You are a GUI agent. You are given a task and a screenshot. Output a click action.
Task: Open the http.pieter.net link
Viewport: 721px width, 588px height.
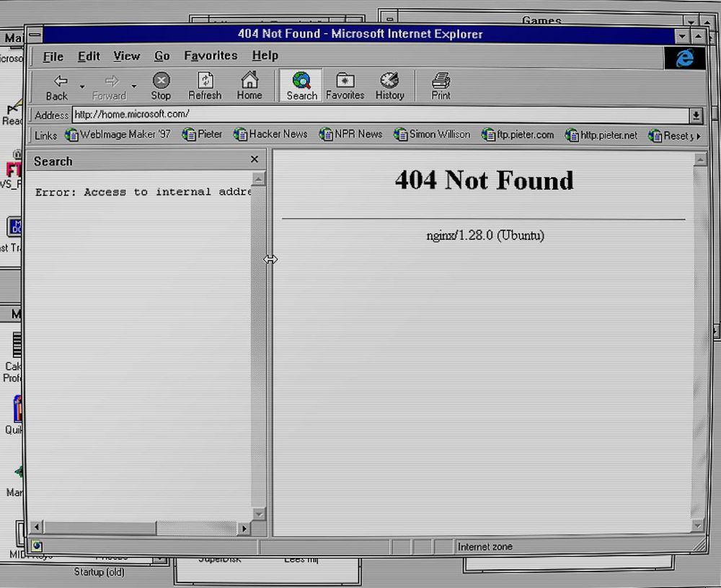point(601,135)
